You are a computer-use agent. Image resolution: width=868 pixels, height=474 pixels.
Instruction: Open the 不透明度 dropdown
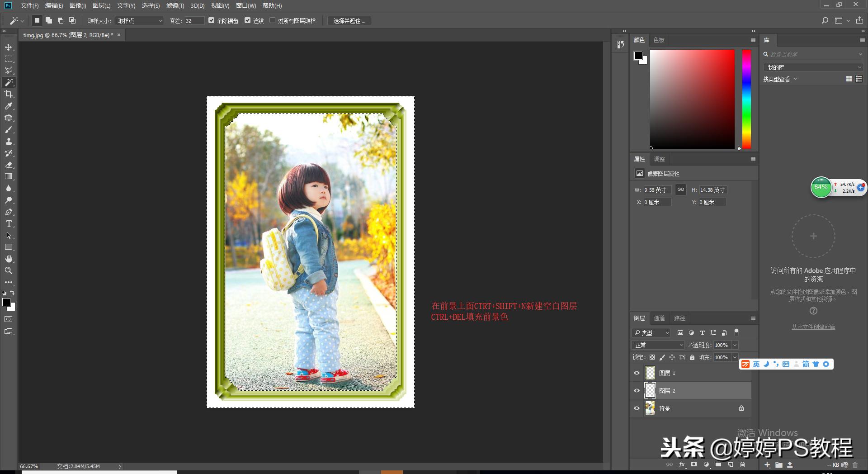pyautogui.click(x=735, y=345)
